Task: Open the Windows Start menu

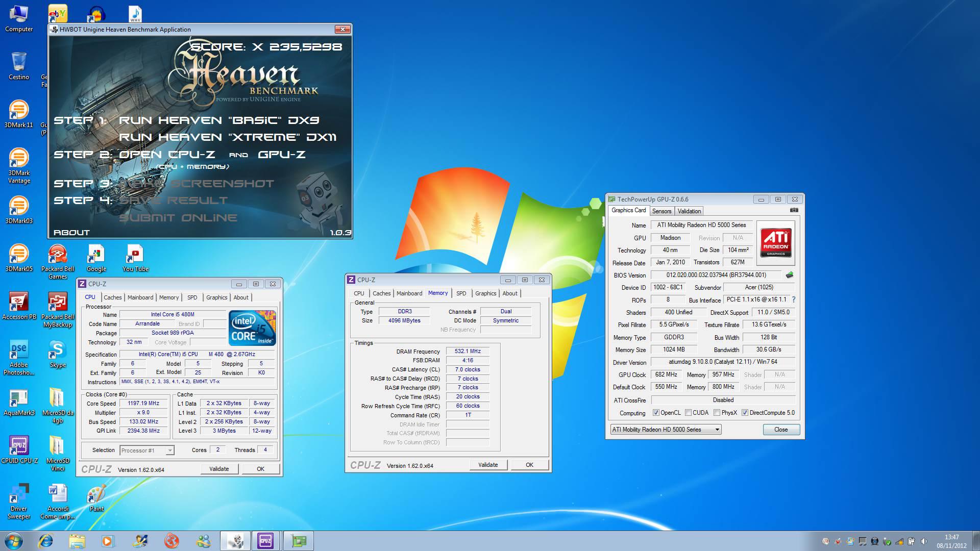Action: click(x=14, y=541)
